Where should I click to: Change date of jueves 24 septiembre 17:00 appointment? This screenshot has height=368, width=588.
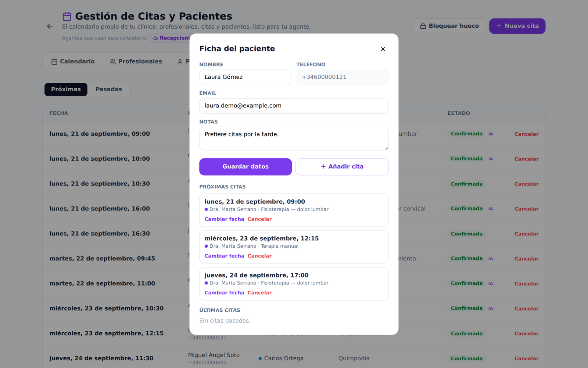[224, 293]
